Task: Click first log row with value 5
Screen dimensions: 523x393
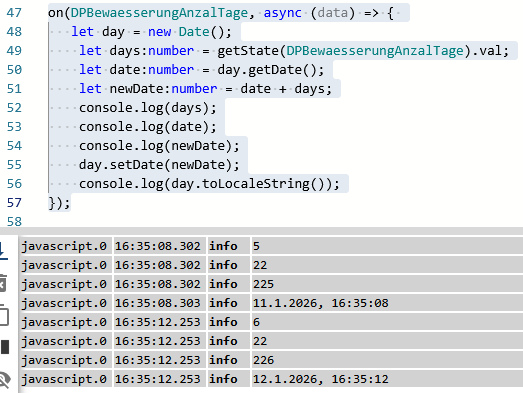Action: (271, 246)
